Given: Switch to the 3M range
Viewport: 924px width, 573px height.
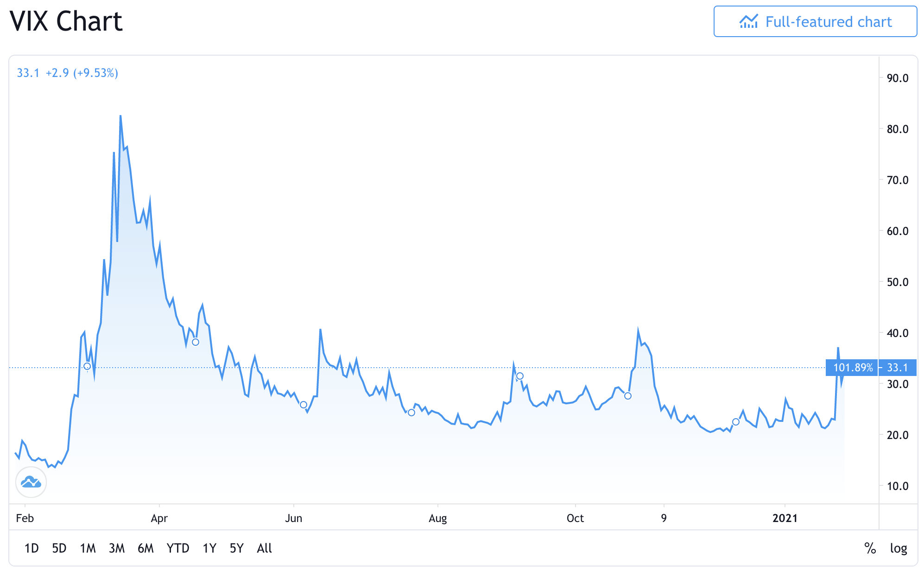Looking at the screenshot, I should (x=117, y=548).
